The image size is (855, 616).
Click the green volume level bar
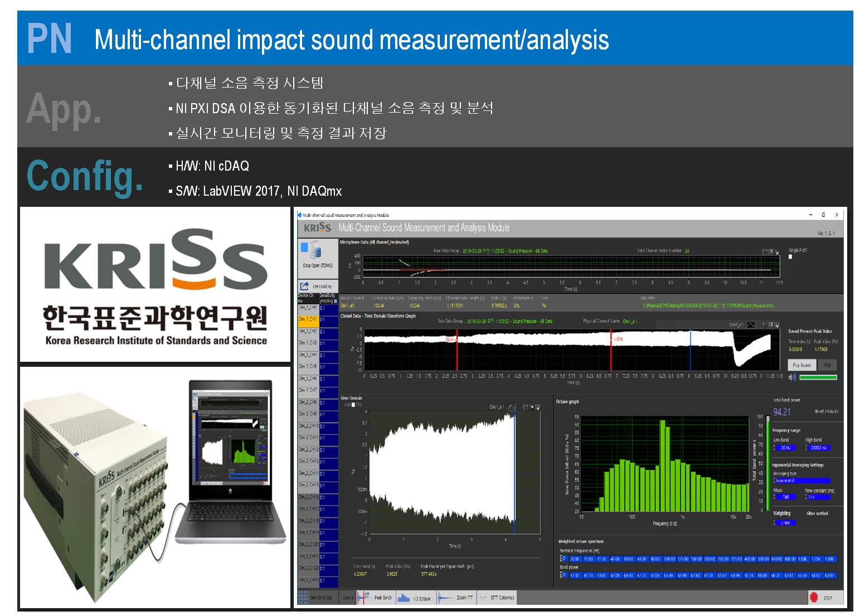point(818,377)
